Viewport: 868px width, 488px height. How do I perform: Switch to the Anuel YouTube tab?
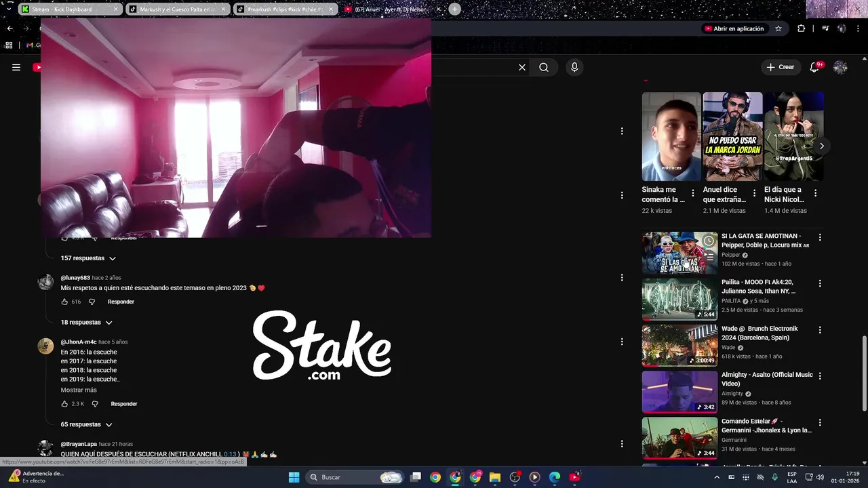(391, 9)
